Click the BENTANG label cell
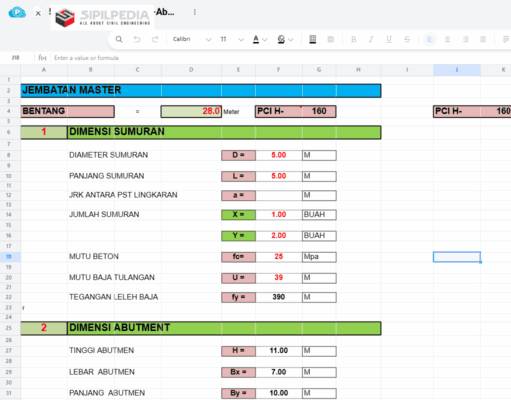The width and height of the screenshot is (511, 400). point(67,111)
